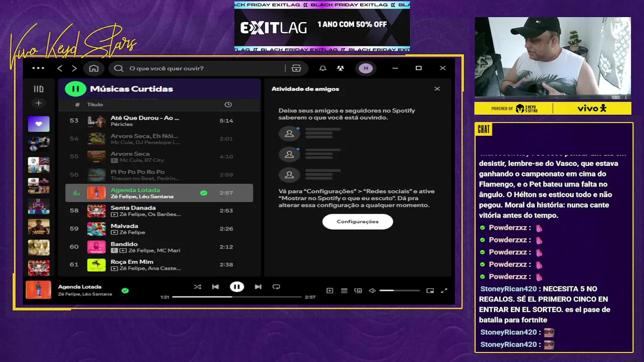644x362 pixels.
Task: Pause using the green button beside Músicas Curtidas
Action: [75, 89]
